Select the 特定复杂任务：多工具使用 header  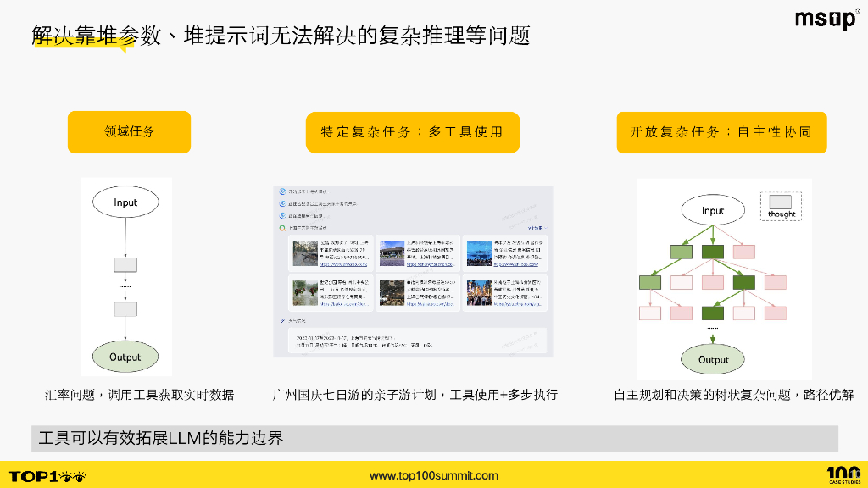click(x=414, y=132)
